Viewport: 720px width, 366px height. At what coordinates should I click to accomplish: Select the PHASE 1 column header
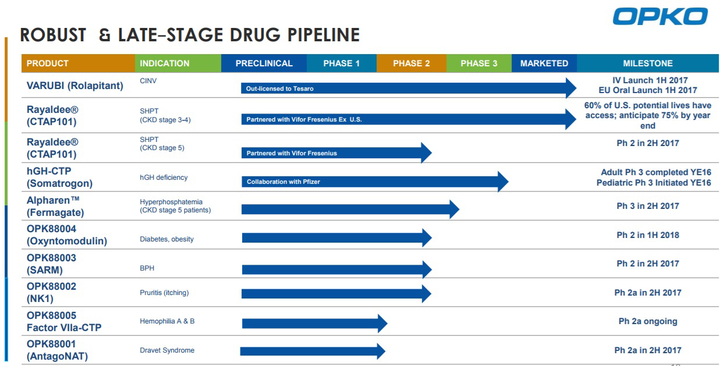342,63
